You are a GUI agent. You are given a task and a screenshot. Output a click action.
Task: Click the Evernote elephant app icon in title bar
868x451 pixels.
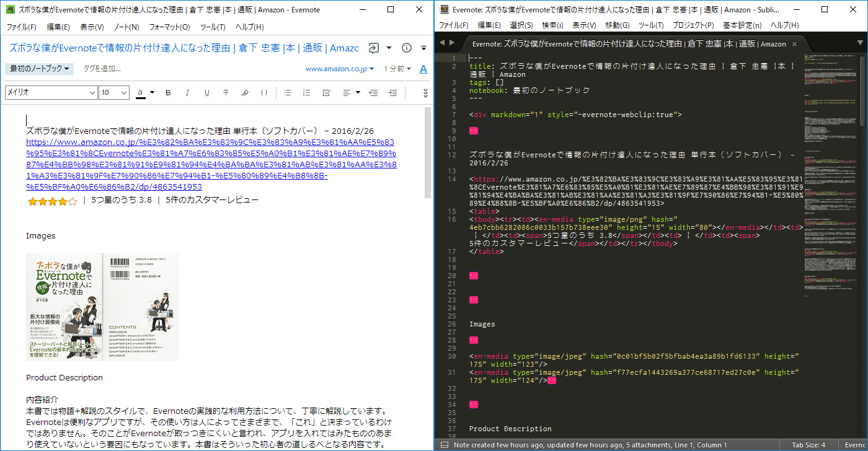[10, 10]
